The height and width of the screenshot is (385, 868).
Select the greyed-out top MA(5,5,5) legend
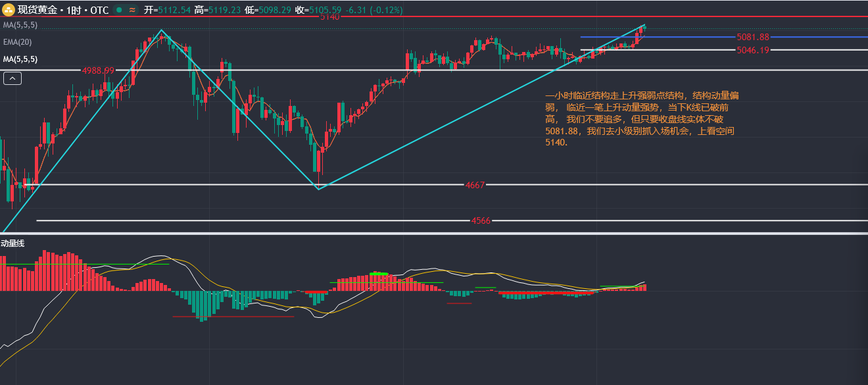20,25
